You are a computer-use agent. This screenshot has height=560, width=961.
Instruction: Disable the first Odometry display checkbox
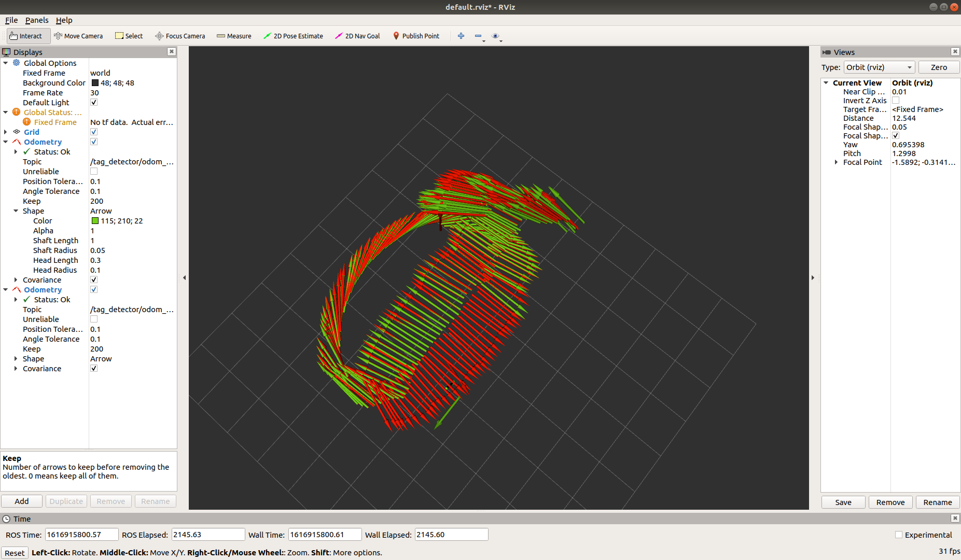[94, 142]
